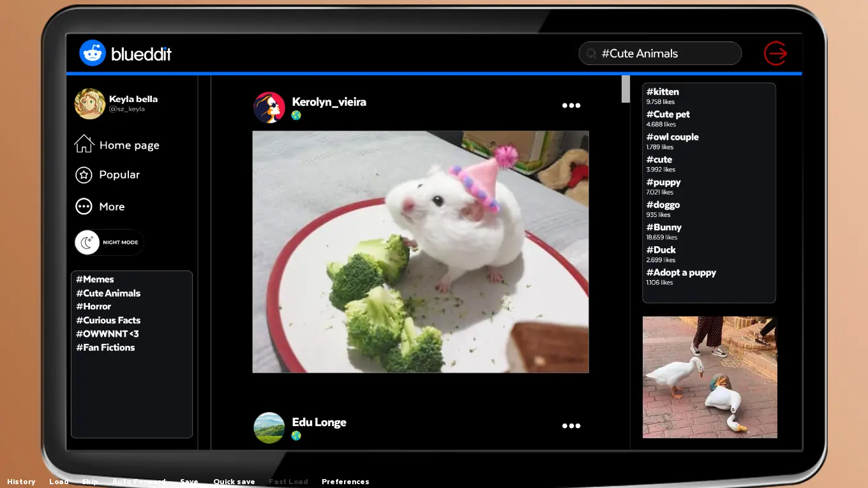Image resolution: width=868 pixels, height=488 pixels.
Task: Click the red logout arrow icon
Action: [775, 53]
